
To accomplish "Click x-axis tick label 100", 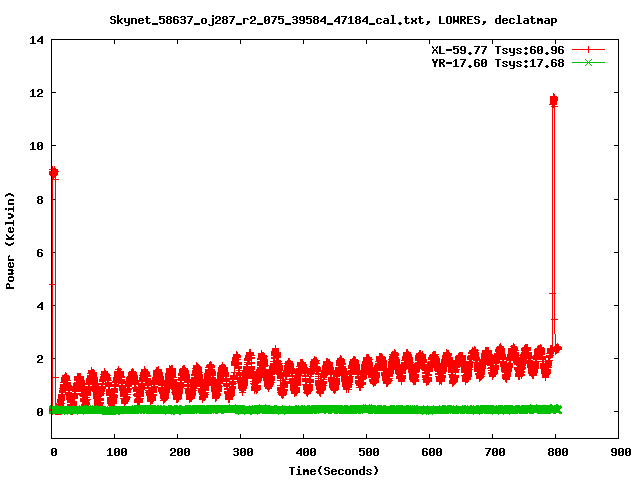I will tap(117, 452).
